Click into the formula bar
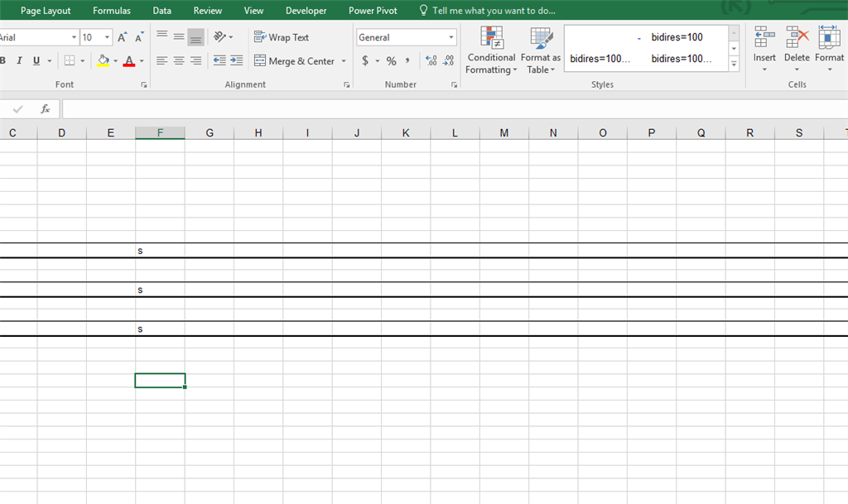The height and width of the screenshot is (504, 848). point(455,109)
